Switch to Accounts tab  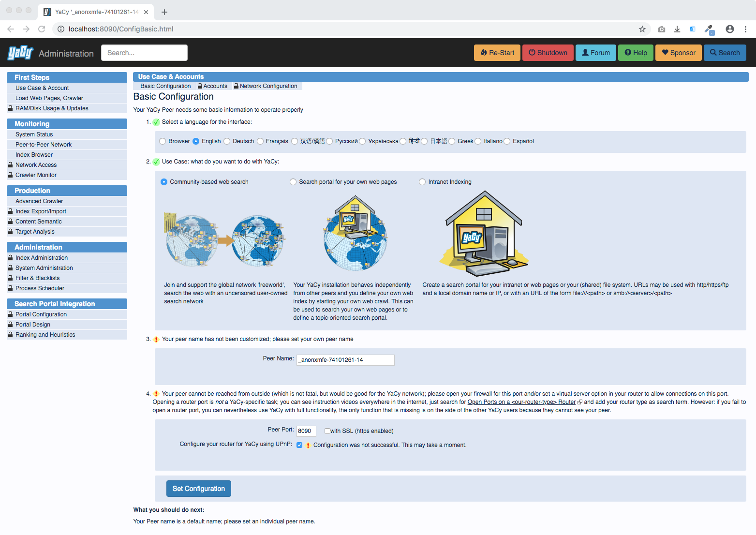212,86
